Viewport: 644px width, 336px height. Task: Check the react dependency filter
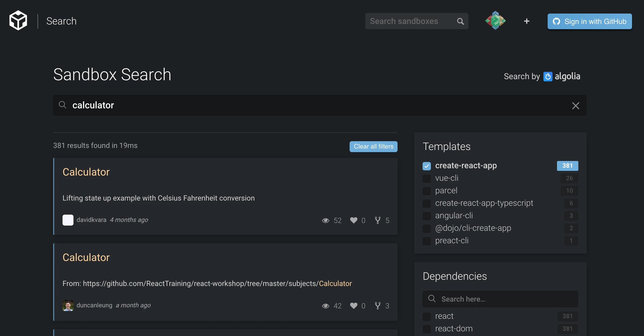pos(426,316)
